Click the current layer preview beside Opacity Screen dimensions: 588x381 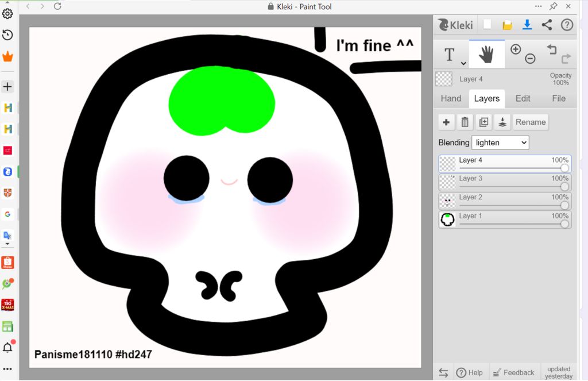click(x=444, y=79)
